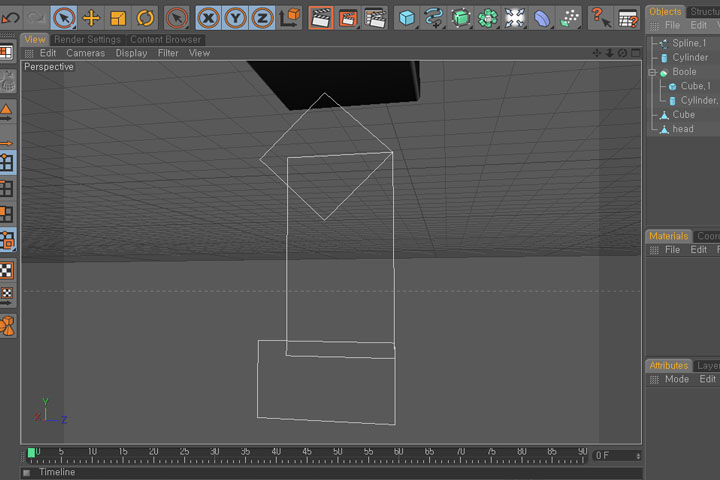The height and width of the screenshot is (480, 720).
Task: Select the Boole object
Action: [684, 72]
